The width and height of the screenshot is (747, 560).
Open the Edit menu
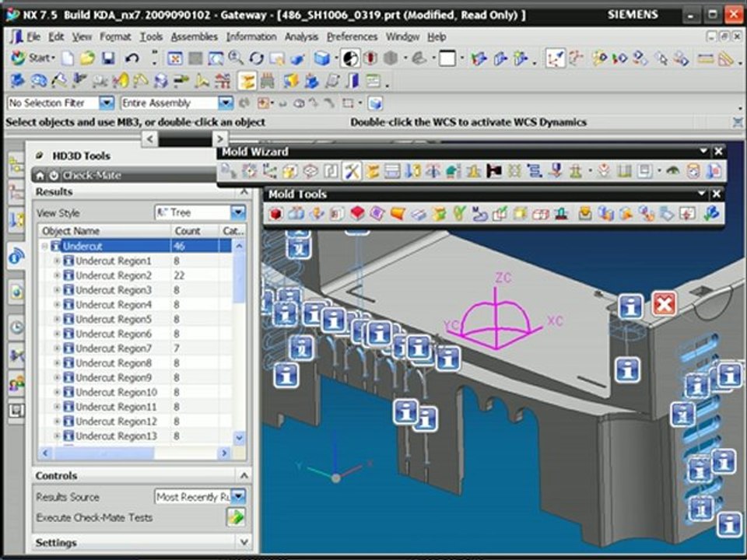(x=56, y=37)
